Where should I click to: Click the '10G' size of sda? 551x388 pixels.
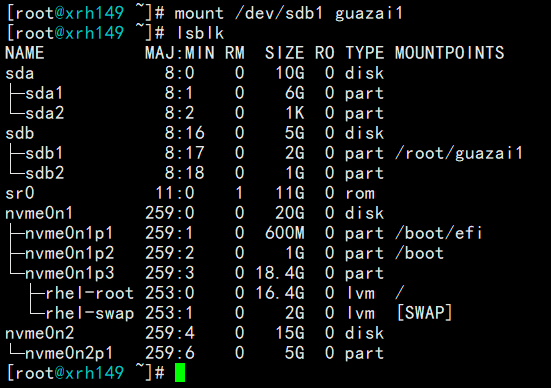pos(290,73)
